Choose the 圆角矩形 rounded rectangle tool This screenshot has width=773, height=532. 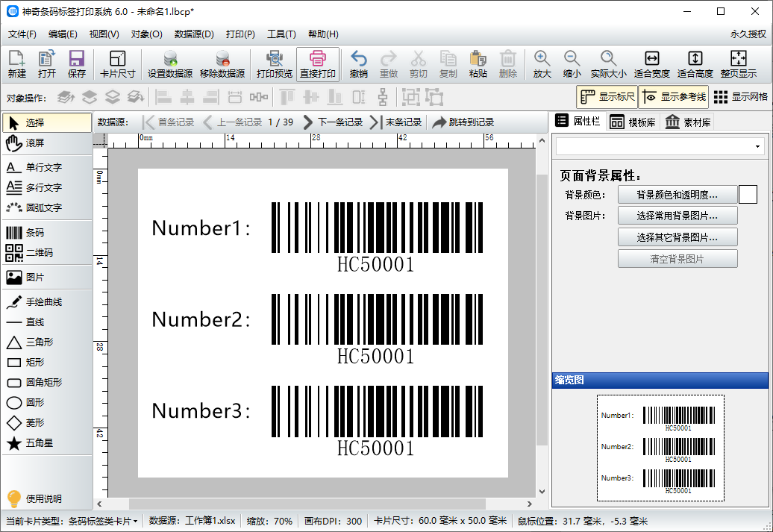[47, 383]
